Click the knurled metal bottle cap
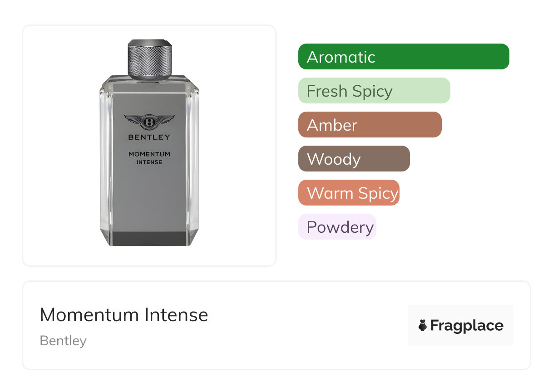This screenshot has width=553, height=392. 149,58
